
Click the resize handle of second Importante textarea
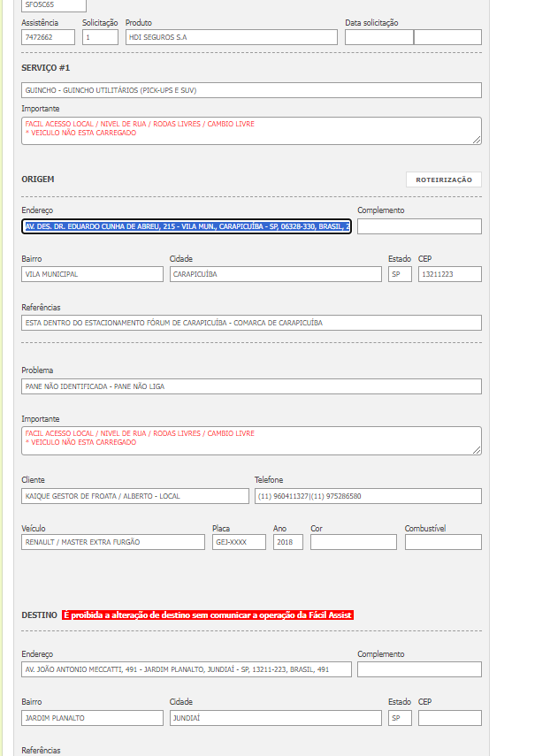[477, 450]
